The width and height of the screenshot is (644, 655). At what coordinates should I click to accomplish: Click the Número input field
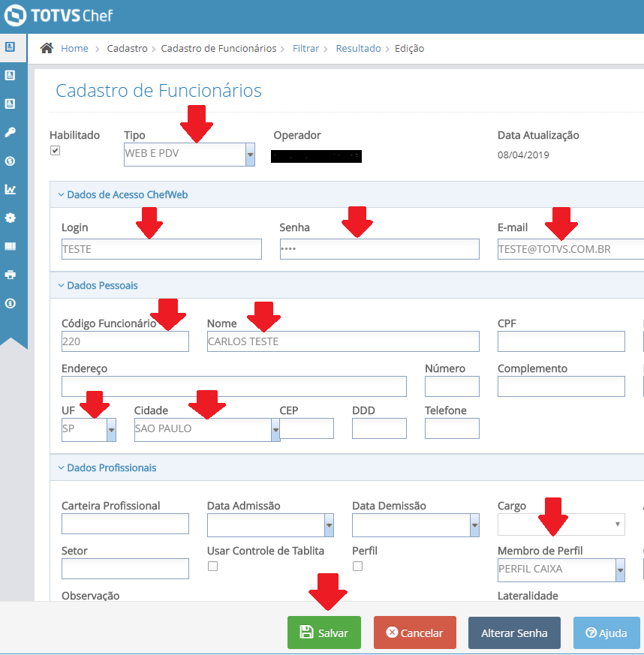pyautogui.click(x=452, y=386)
